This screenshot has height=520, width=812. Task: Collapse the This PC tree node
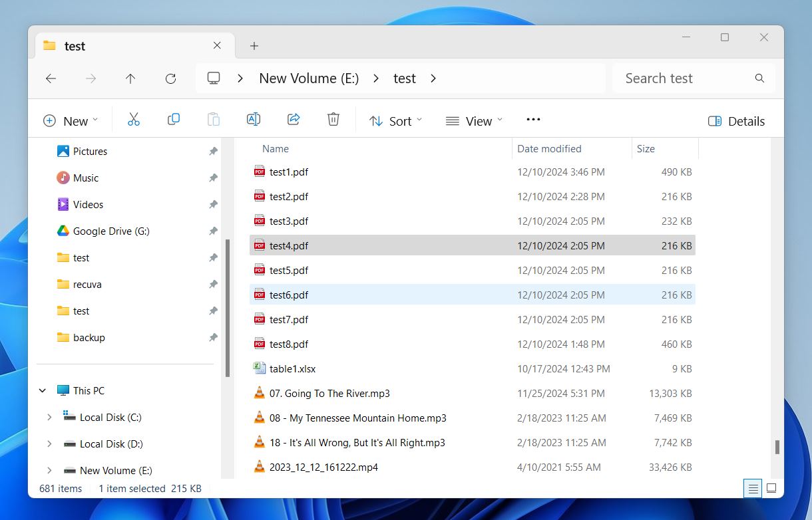coord(43,390)
